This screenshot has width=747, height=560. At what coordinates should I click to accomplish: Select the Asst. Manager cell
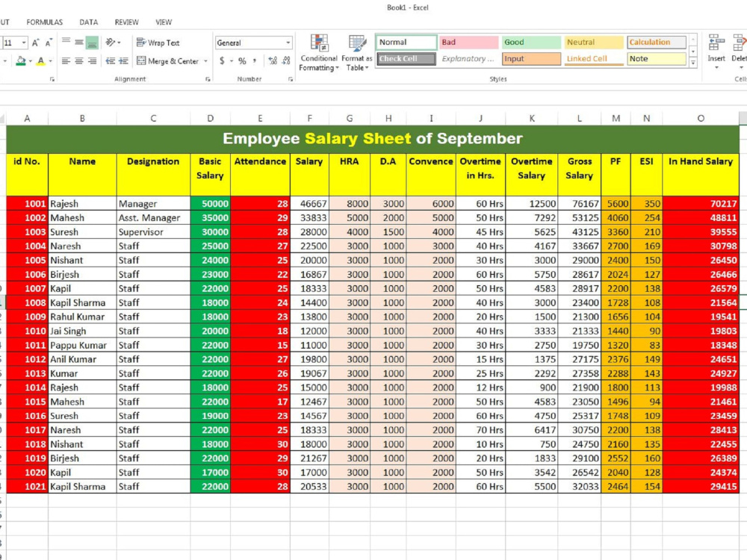tap(153, 217)
